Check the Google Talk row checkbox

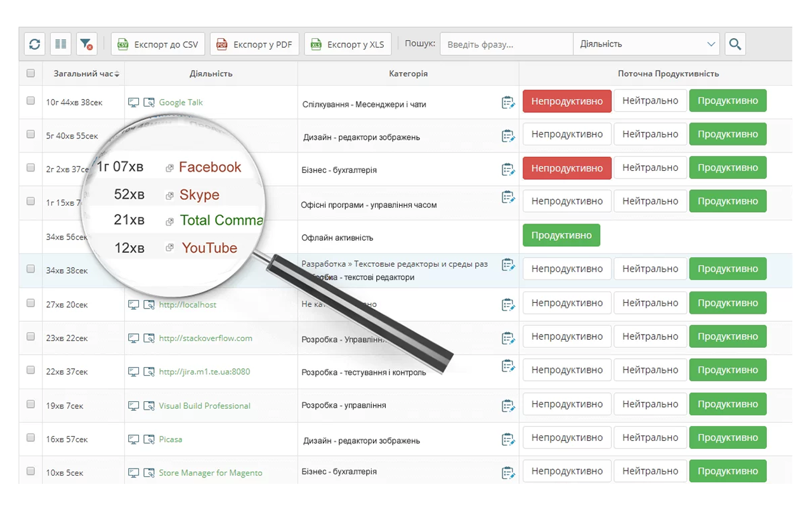30,100
